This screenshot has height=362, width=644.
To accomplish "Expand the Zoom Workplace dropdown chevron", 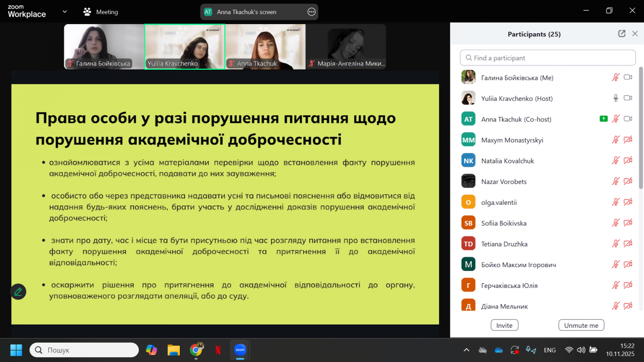I will coord(64,11).
